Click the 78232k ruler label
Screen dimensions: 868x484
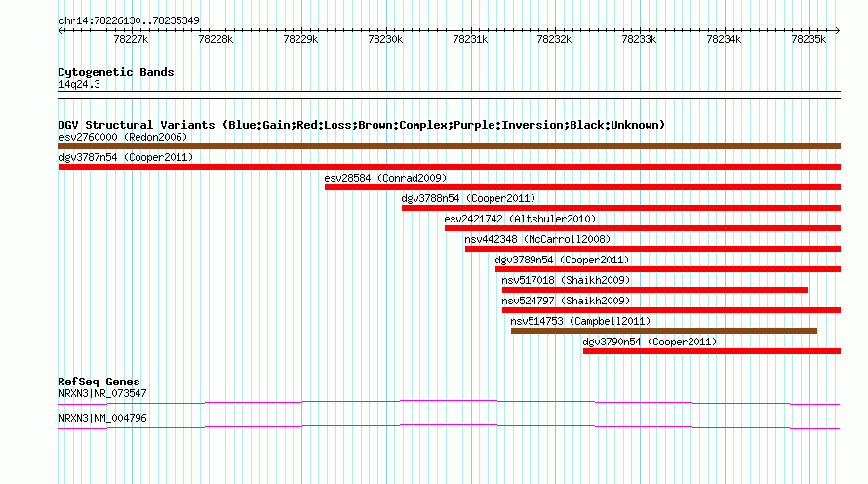(554, 39)
